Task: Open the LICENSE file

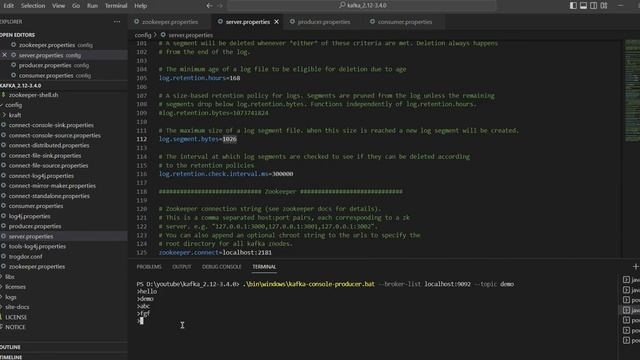Action: pyautogui.click(x=16, y=317)
